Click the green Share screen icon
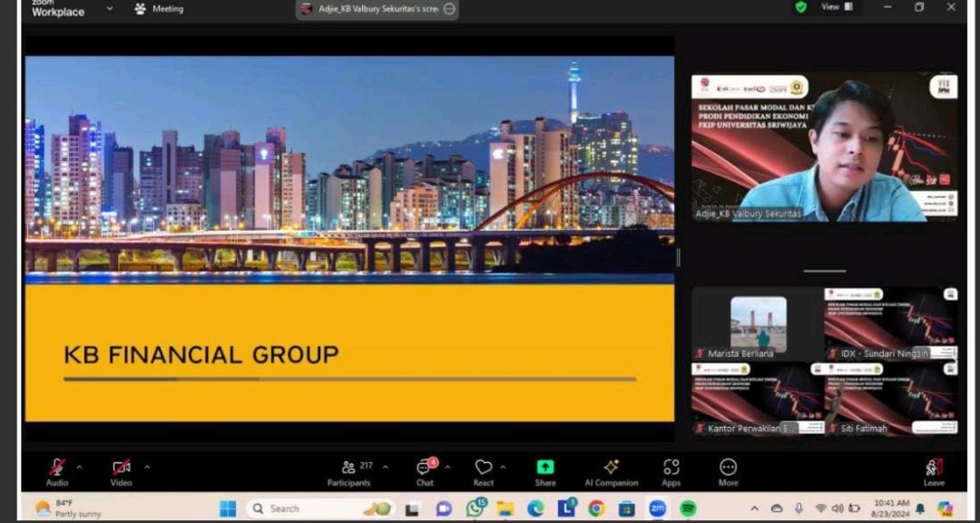Viewport: 980px width, 523px height. 545,468
